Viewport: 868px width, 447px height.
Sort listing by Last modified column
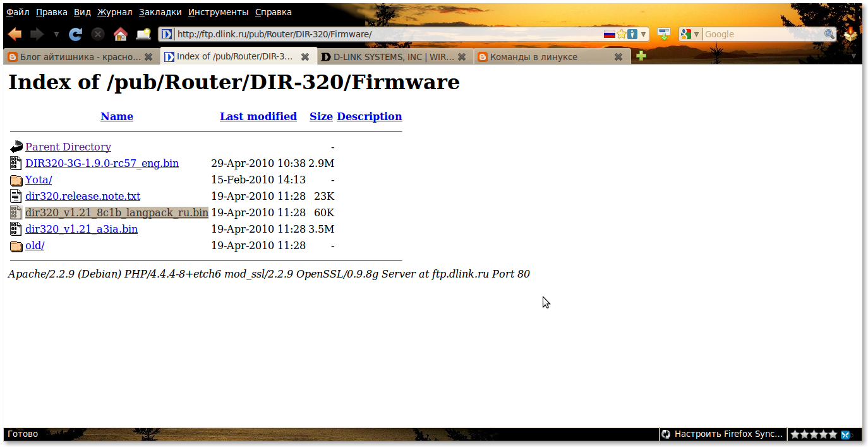pos(258,116)
